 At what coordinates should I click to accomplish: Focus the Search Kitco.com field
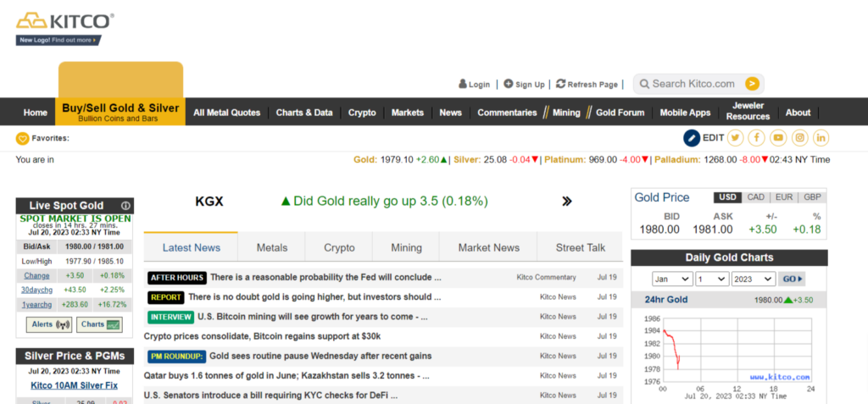pos(693,84)
